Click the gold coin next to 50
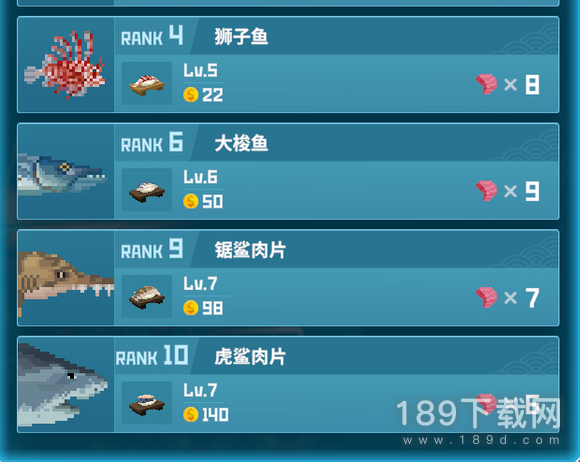Screen dimensions: 580x462 [x=191, y=201]
